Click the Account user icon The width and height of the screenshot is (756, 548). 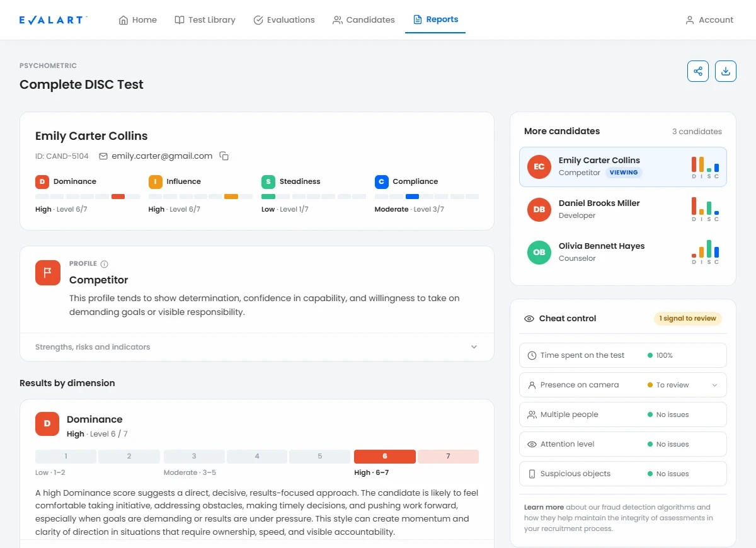pyautogui.click(x=690, y=20)
